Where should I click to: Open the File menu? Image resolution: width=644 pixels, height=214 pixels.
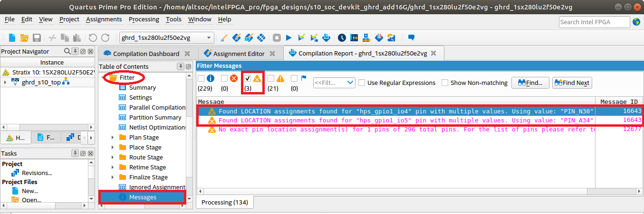tap(10, 19)
